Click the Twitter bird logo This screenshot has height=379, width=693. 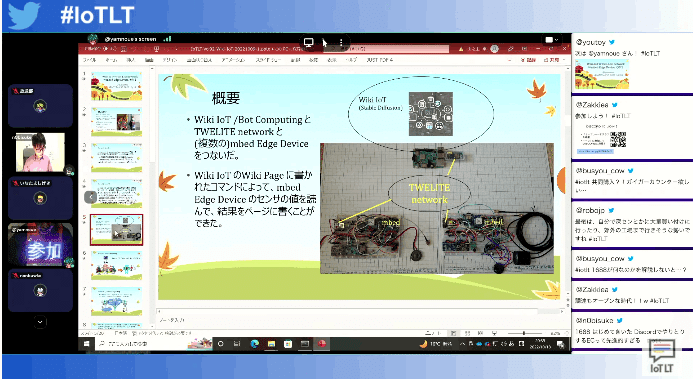24,15
